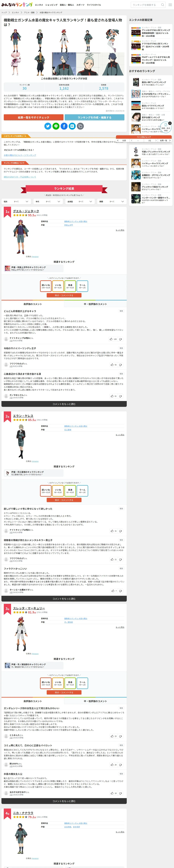Open floating 投票・採点参加 button
The width and height of the screenshot is (174, 868).
click(166, 128)
